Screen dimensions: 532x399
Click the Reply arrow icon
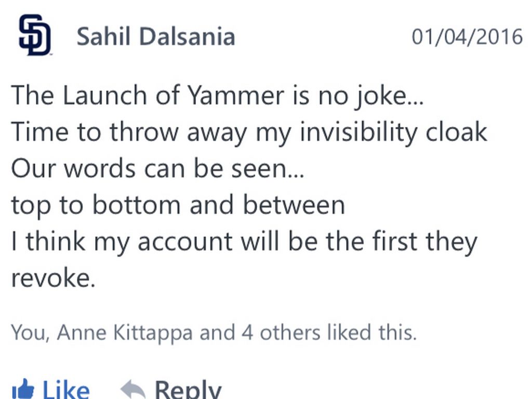point(132,390)
